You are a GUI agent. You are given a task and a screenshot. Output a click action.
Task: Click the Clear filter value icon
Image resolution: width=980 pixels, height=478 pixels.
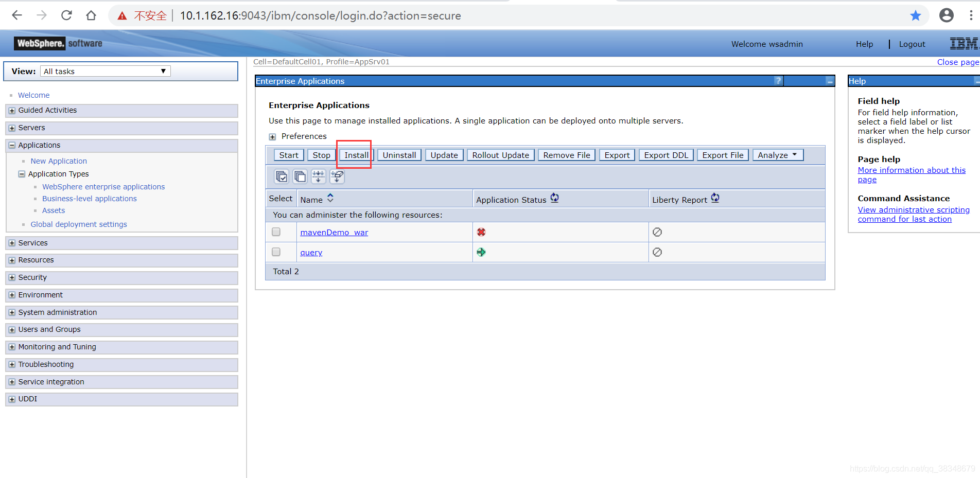click(337, 176)
